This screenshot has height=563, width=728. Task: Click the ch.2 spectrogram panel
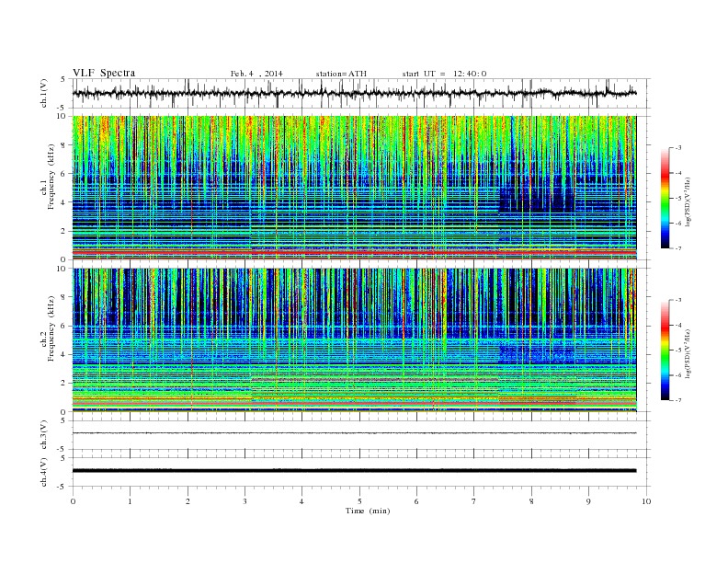(x=354, y=340)
